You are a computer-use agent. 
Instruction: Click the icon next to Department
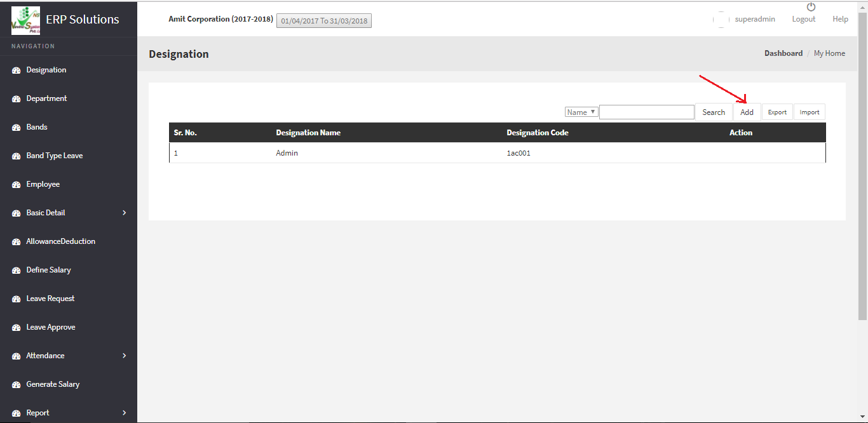17,99
